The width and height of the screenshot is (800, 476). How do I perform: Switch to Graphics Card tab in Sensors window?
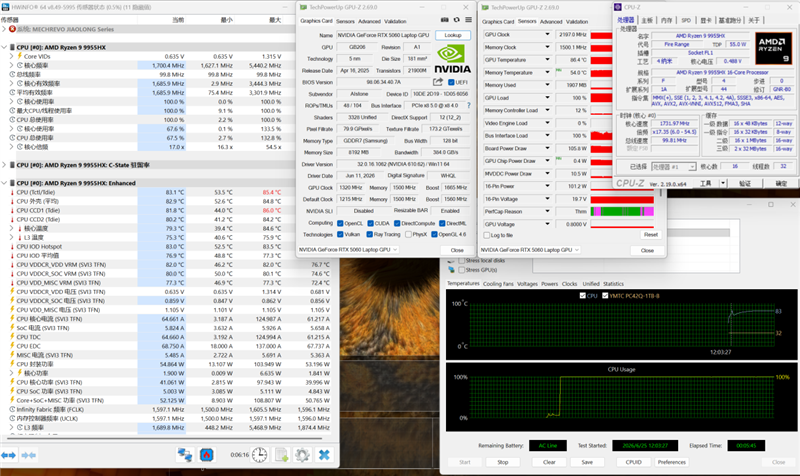pyautogui.click(x=498, y=22)
